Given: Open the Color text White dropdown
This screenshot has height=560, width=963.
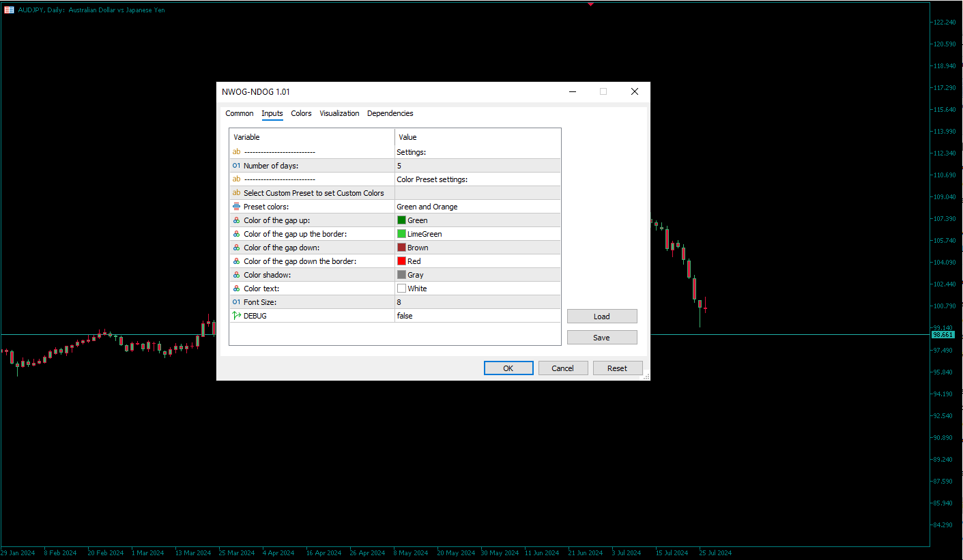Looking at the screenshot, I should click(477, 289).
